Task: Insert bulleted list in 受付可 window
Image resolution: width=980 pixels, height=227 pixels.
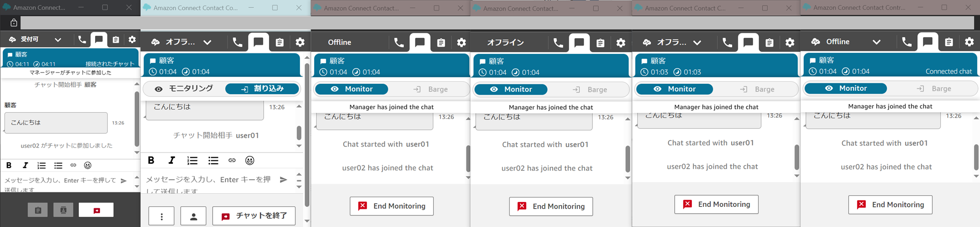Action: tap(58, 166)
